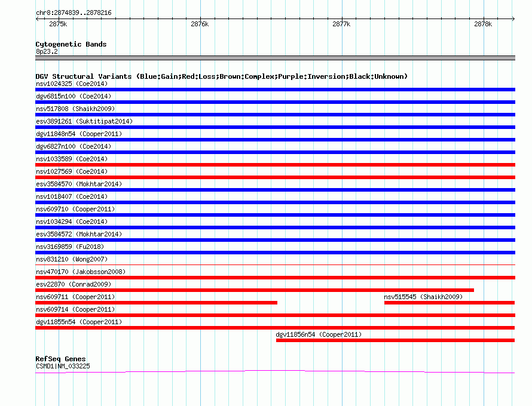Click the nsv1018407 (Coe2014) label
Screen dimensions: 532x406
[72, 196]
